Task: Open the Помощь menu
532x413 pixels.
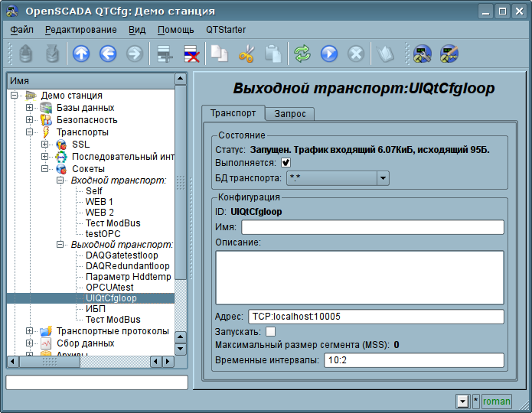Action: [x=176, y=30]
